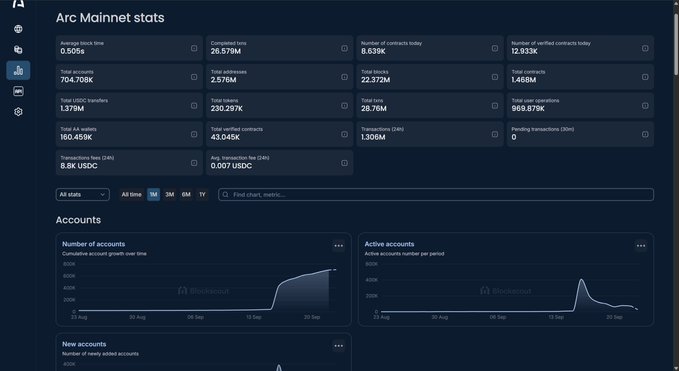
Task: Open the globe network icon in sidebar
Action: 18,29
